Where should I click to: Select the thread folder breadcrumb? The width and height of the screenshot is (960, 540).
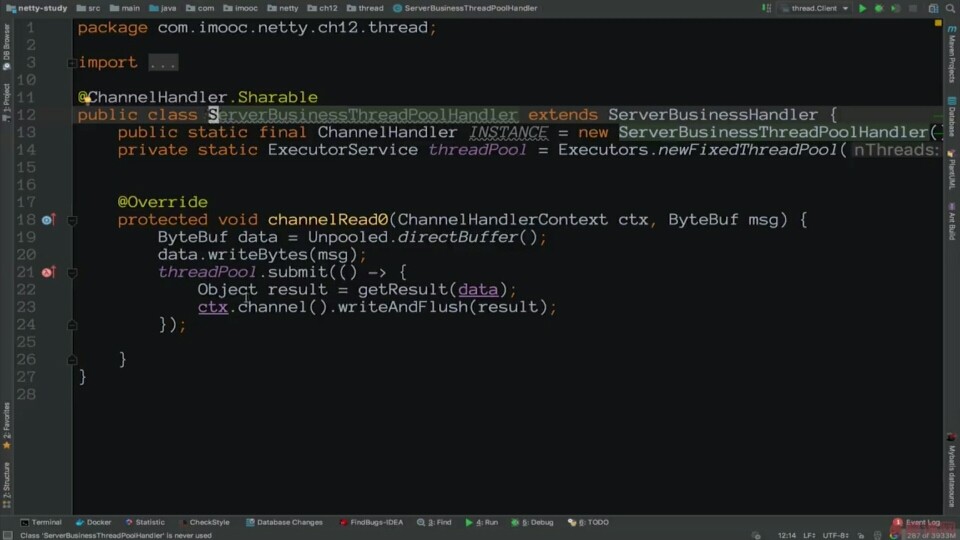click(x=365, y=9)
